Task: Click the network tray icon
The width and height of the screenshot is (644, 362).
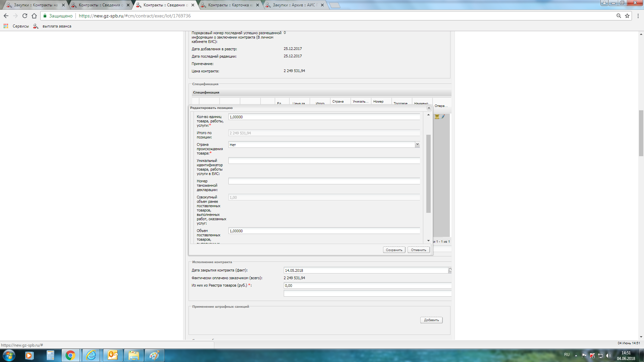Action: [600, 355]
